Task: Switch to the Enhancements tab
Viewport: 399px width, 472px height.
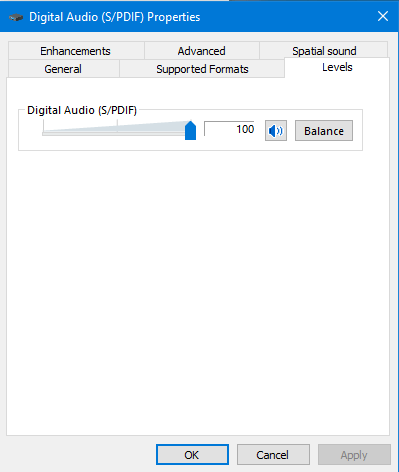Action: (76, 51)
